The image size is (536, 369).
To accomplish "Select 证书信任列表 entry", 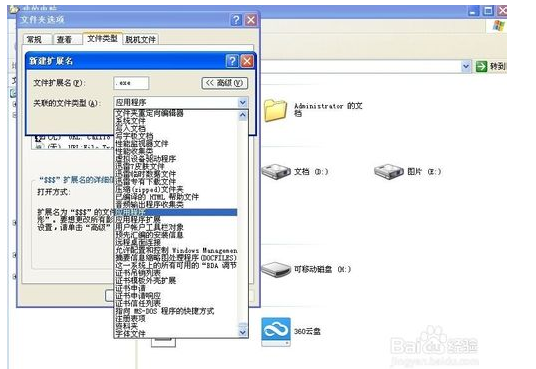I will click(176, 303).
